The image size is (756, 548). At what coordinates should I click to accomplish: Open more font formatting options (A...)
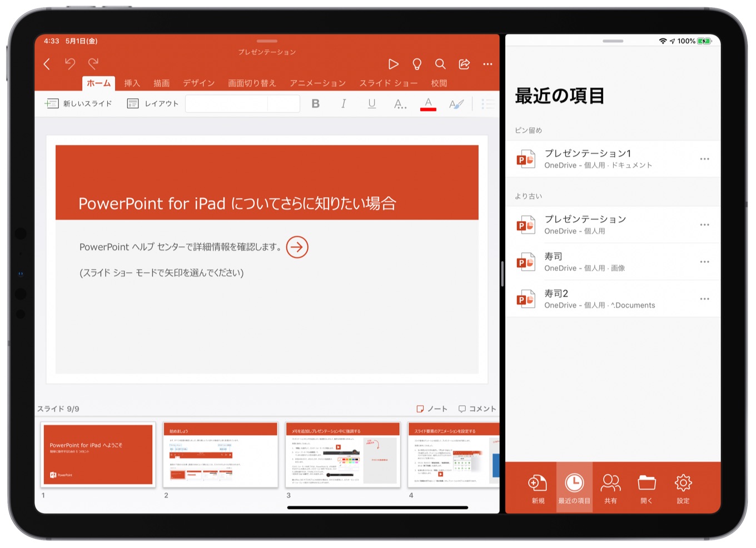(400, 103)
